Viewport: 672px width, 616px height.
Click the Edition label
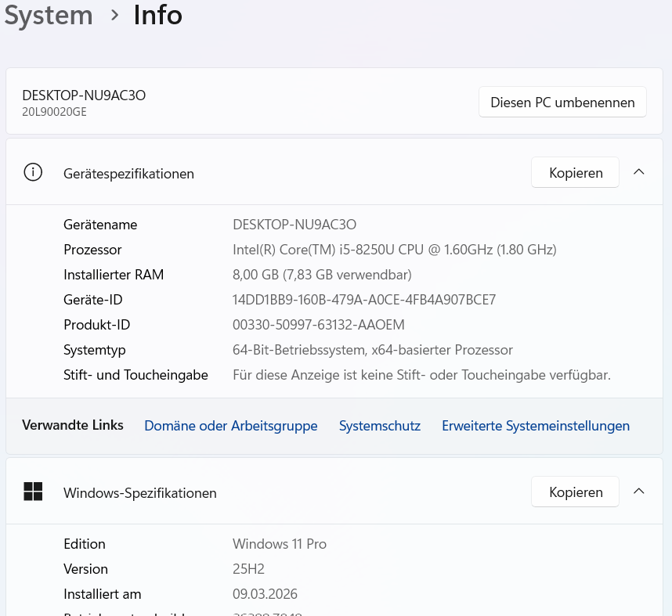click(x=85, y=544)
